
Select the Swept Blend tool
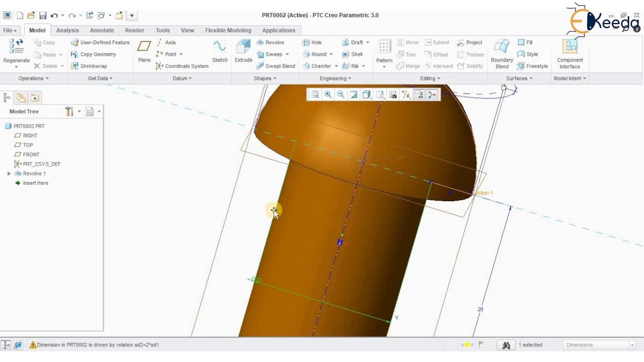276,66
